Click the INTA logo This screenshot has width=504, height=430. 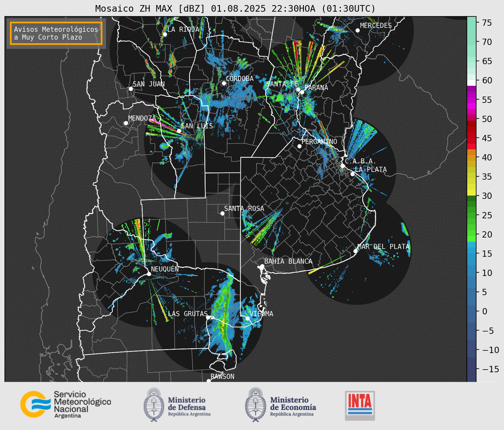point(360,405)
